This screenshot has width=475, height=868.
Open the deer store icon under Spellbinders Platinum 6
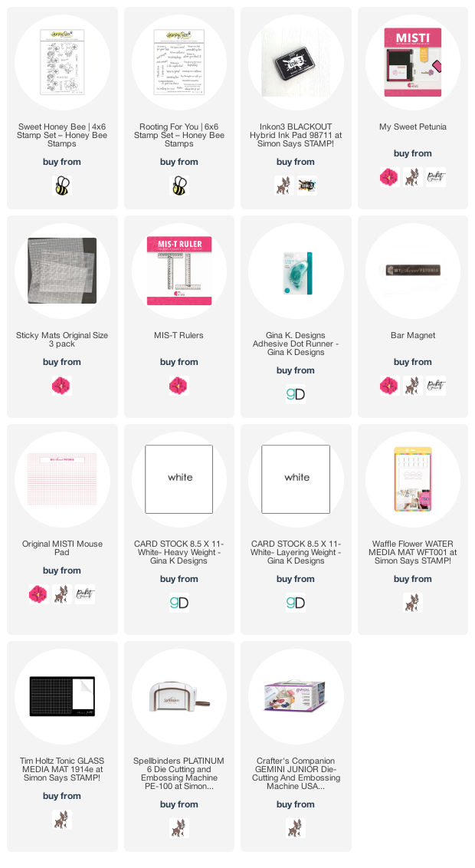[179, 827]
